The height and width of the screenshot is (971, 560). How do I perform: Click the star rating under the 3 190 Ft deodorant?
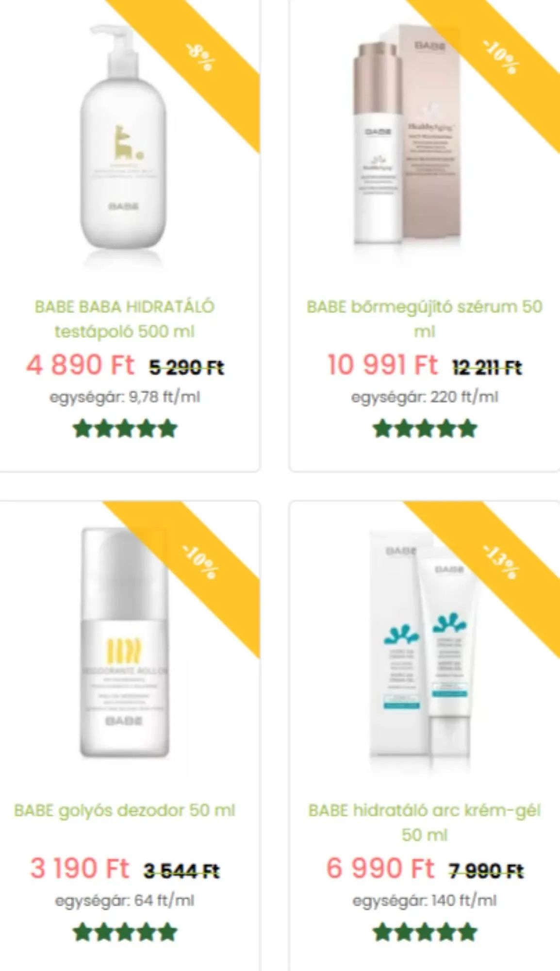[x=125, y=932]
